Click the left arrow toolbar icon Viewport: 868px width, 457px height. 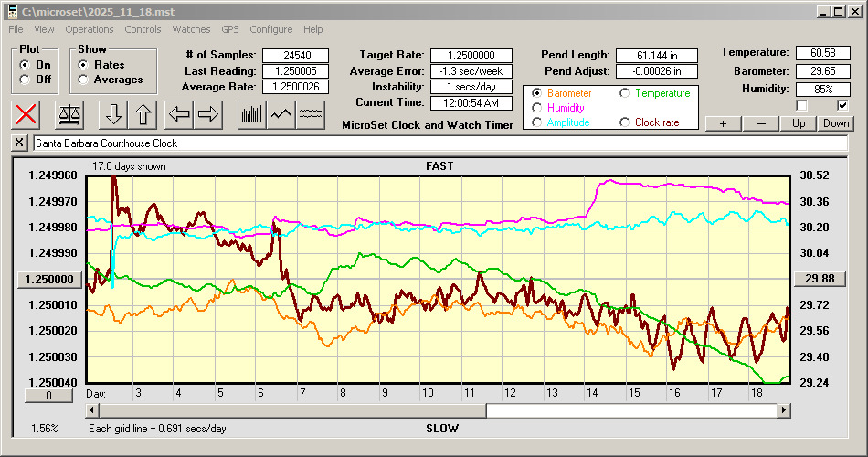click(x=180, y=114)
